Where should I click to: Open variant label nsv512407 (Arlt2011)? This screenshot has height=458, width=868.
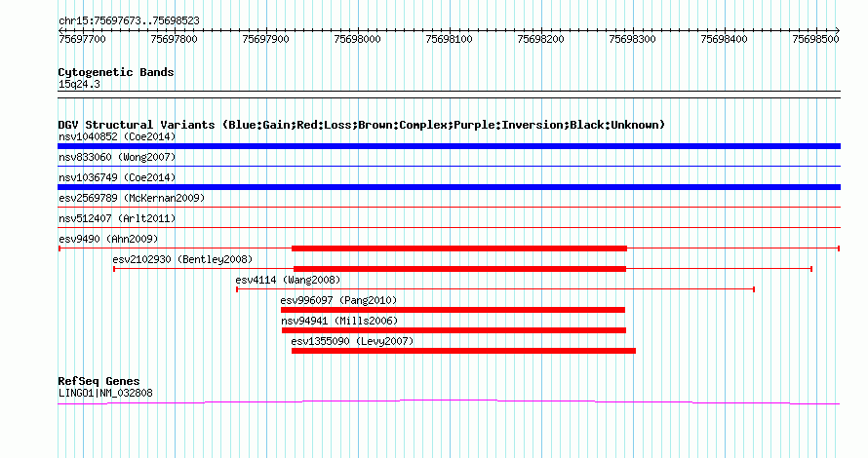[117, 218]
